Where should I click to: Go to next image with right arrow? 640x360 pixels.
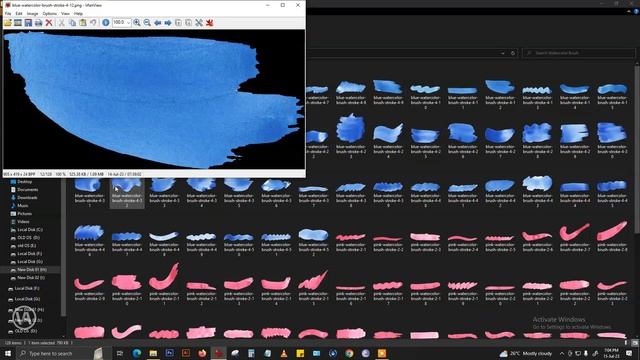168,23
